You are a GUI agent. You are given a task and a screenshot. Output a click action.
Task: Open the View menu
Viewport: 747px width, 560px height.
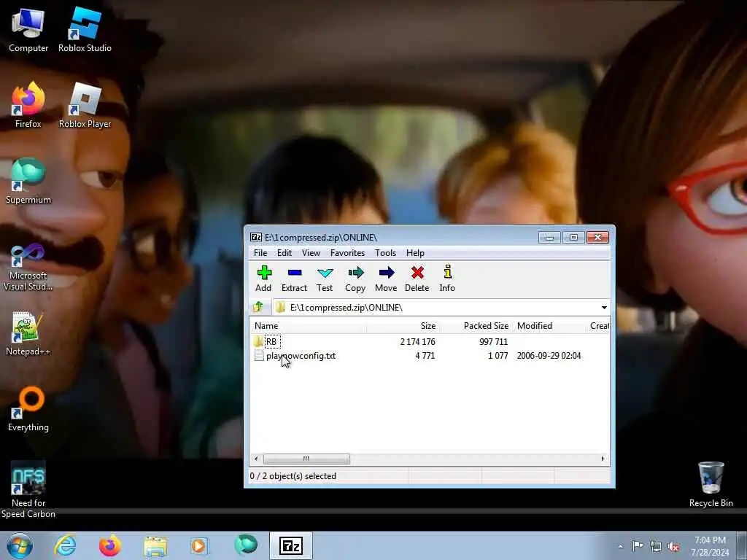point(311,253)
